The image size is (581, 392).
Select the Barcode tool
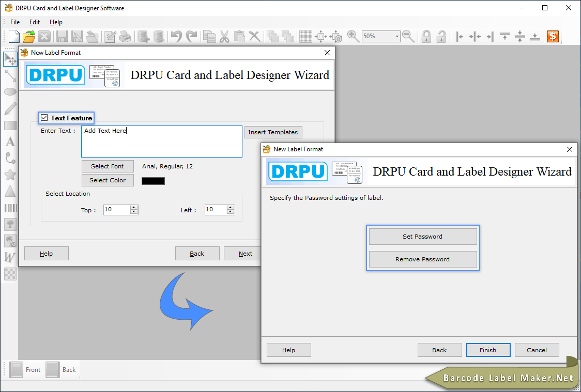[10, 208]
